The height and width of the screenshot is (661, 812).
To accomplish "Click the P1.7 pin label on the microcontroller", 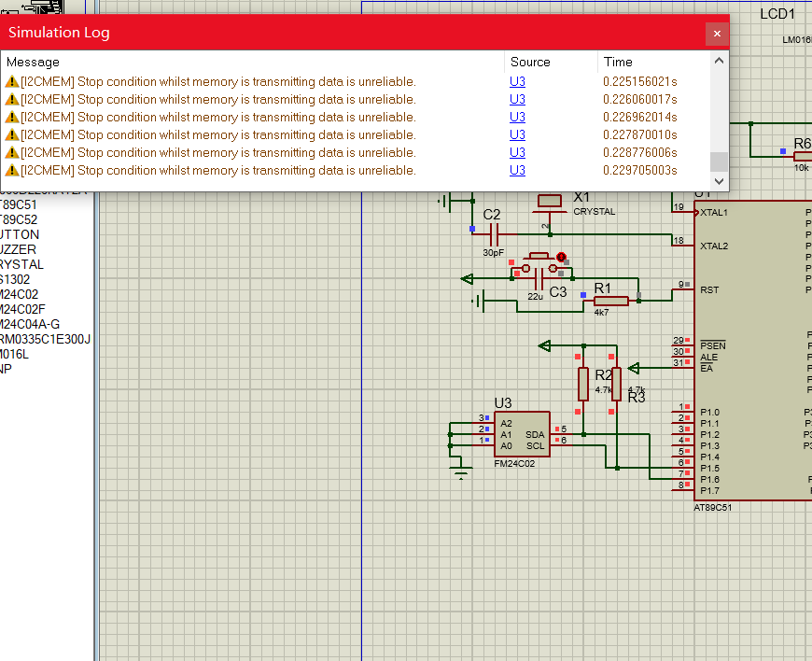I will [x=710, y=490].
